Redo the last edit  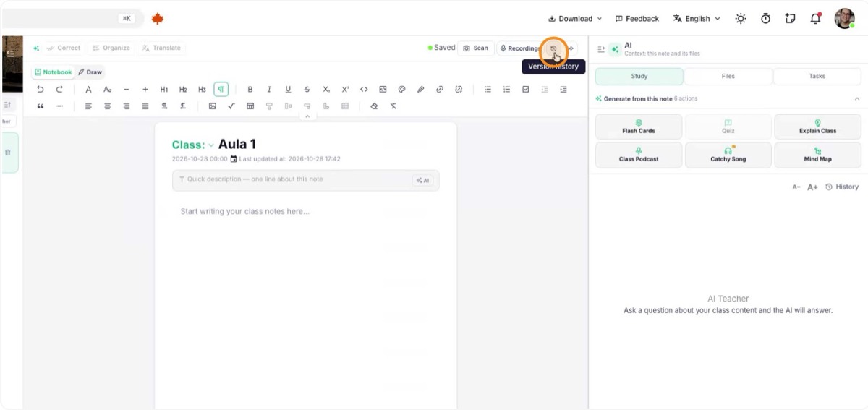[x=59, y=90]
